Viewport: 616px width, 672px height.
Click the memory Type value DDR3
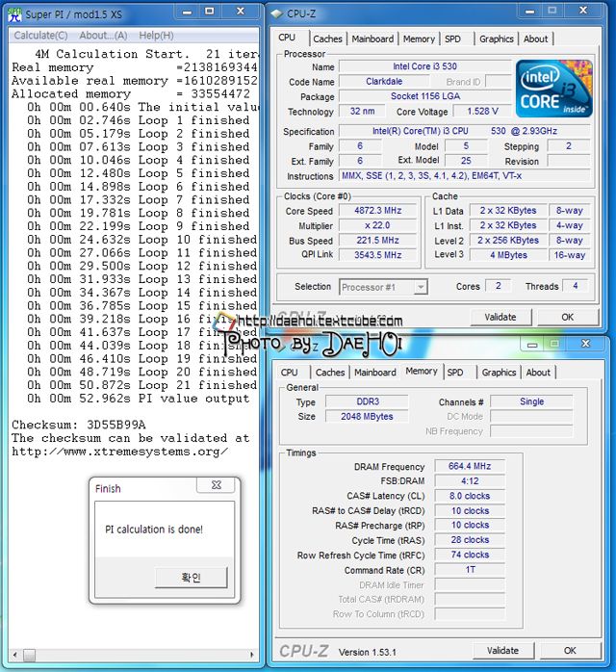(368, 401)
